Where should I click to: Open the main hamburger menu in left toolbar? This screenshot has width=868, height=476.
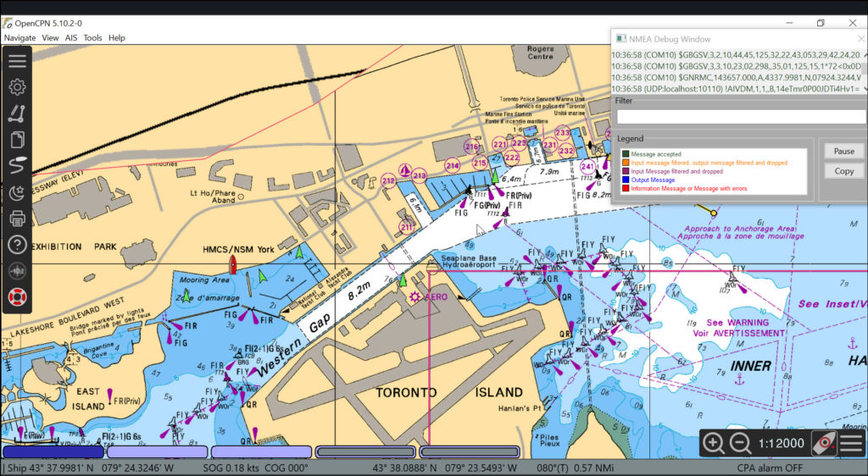click(x=17, y=61)
